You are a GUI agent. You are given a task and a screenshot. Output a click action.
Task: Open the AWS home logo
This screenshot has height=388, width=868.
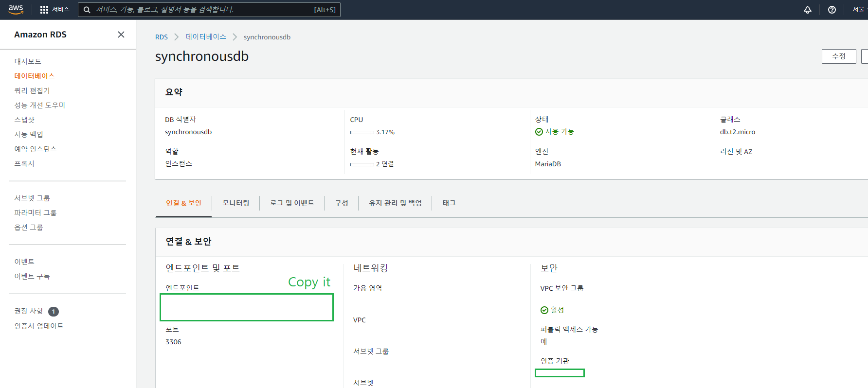click(16, 10)
